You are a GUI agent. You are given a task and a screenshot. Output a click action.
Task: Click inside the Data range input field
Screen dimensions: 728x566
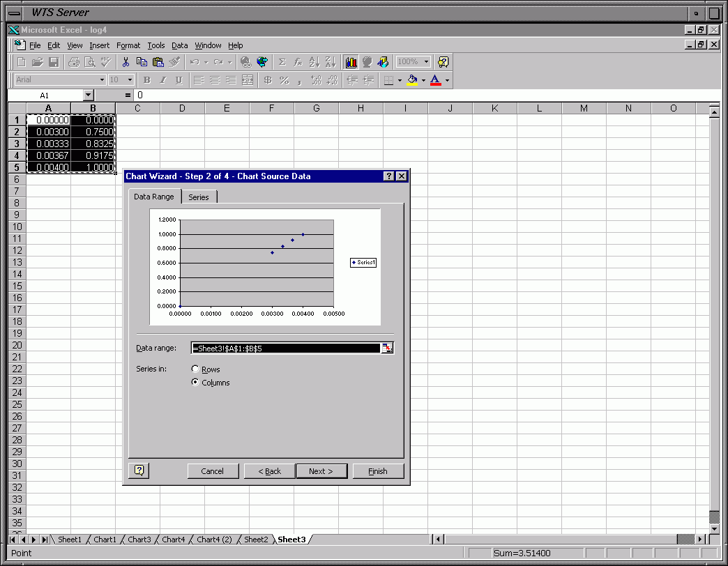286,348
